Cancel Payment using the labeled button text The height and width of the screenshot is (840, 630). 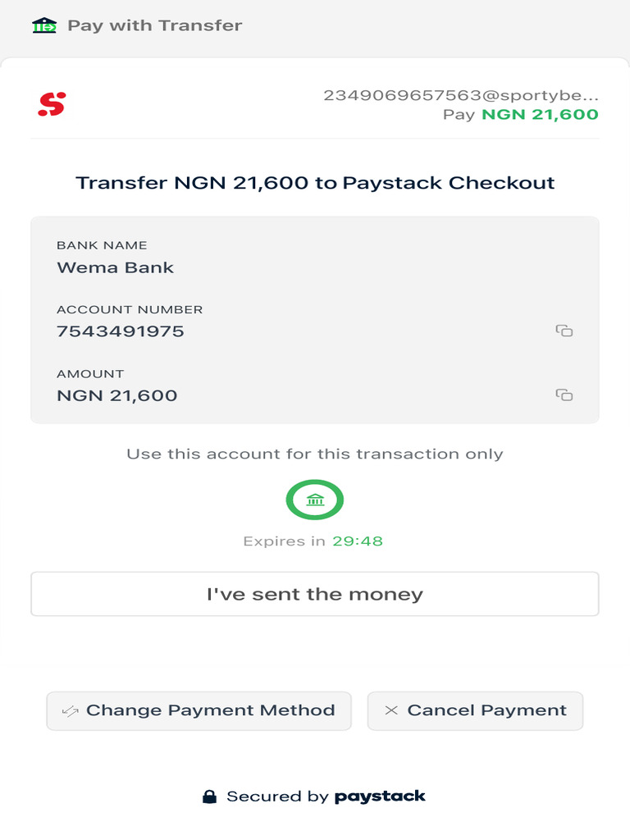tap(486, 710)
